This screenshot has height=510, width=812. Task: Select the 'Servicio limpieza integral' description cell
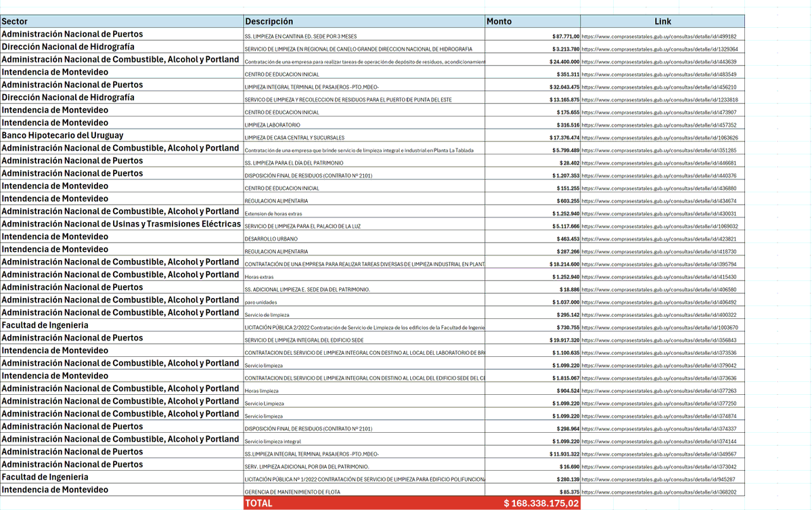[x=365, y=439]
